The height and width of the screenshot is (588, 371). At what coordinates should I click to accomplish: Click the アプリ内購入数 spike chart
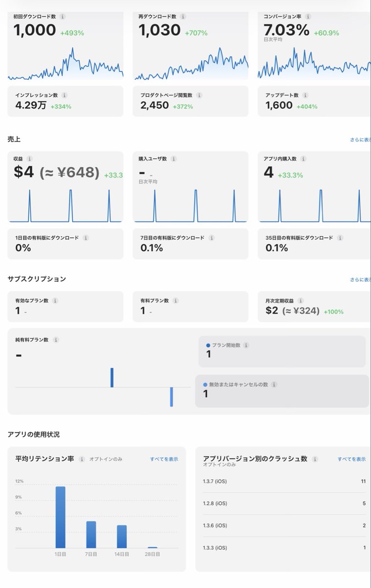point(314,206)
